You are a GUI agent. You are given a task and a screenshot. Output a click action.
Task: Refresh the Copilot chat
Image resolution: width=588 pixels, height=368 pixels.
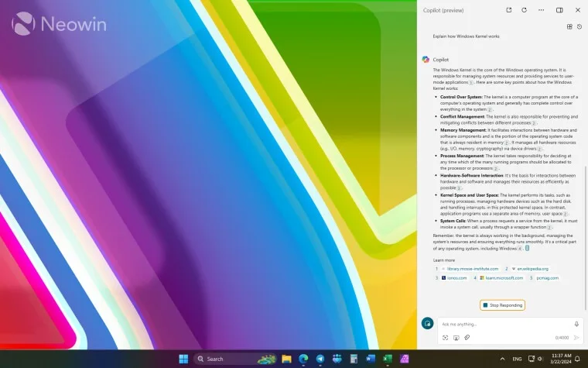[525, 10]
